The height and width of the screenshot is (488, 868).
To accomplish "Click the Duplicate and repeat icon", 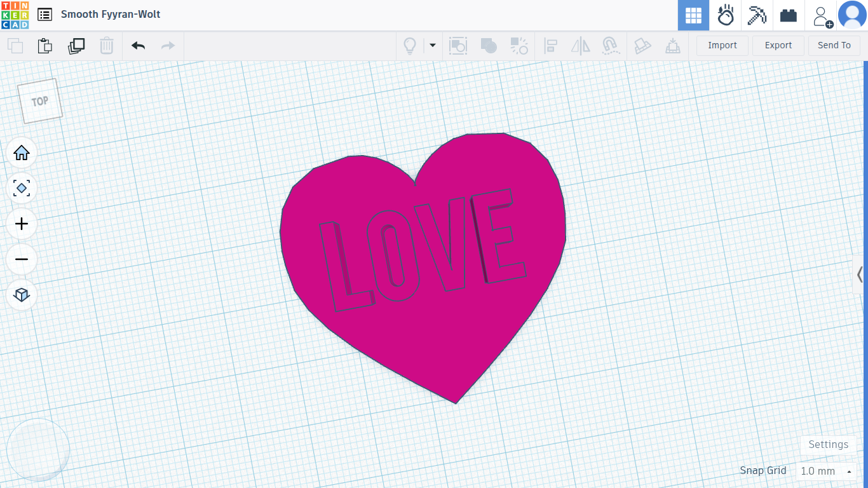I will click(x=76, y=46).
